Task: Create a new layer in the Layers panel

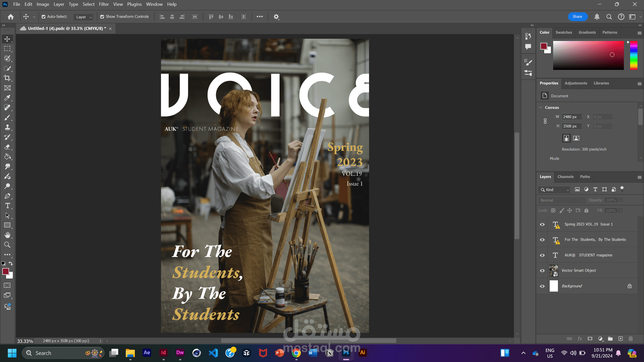Action: tap(621, 339)
